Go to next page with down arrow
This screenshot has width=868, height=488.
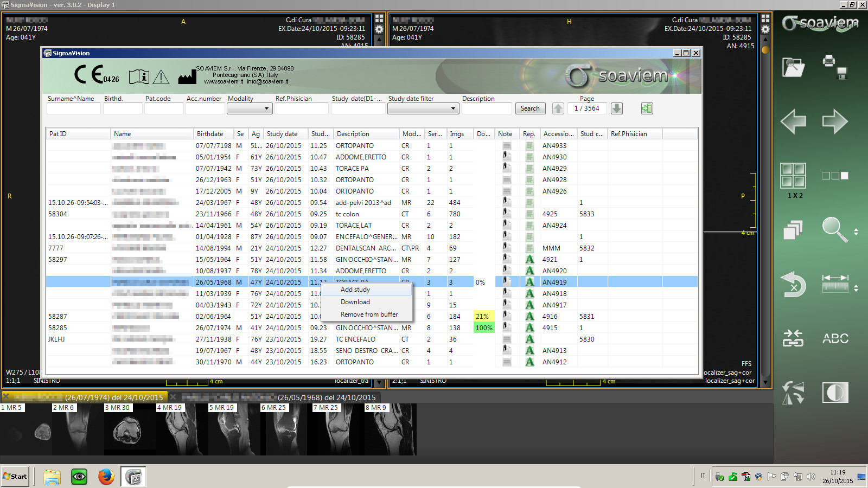pyautogui.click(x=617, y=108)
